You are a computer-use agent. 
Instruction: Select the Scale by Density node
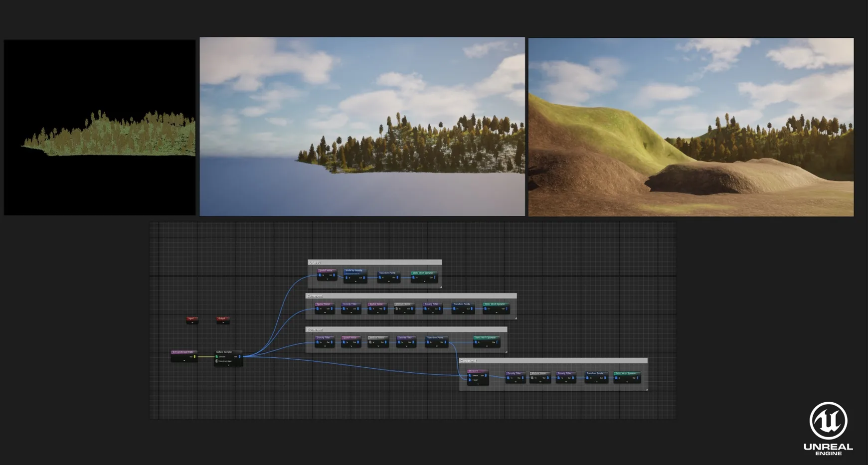click(x=355, y=276)
